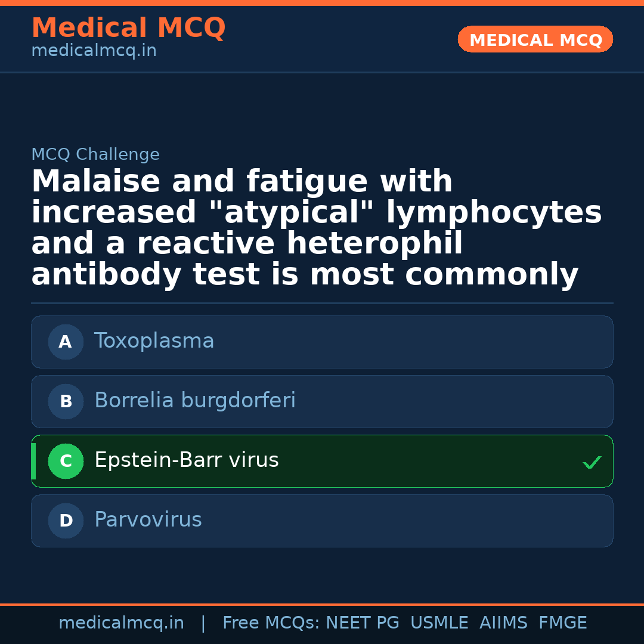This screenshot has width=644, height=644.
Task: Click the letter D circle icon
Action: [x=66, y=521]
